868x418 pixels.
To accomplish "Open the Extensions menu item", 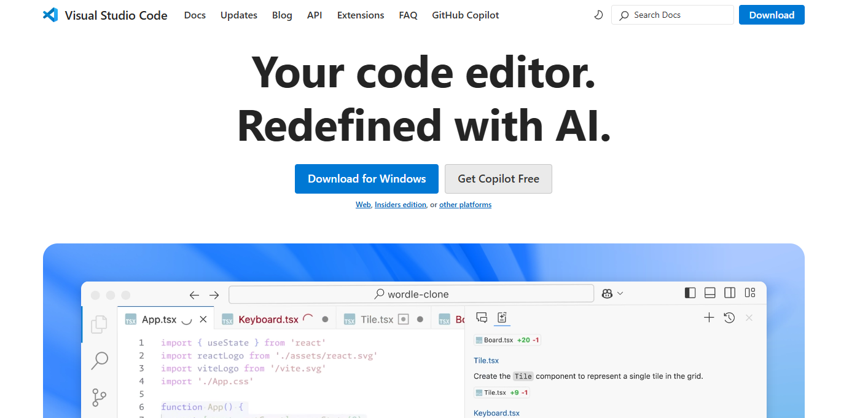I will pyautogui.click(x=361, y=15).
